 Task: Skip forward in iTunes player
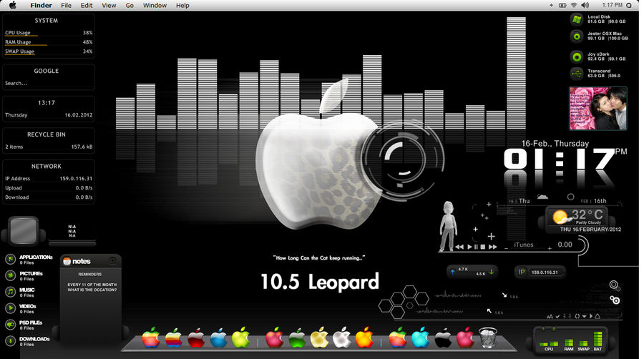(493, 247)
